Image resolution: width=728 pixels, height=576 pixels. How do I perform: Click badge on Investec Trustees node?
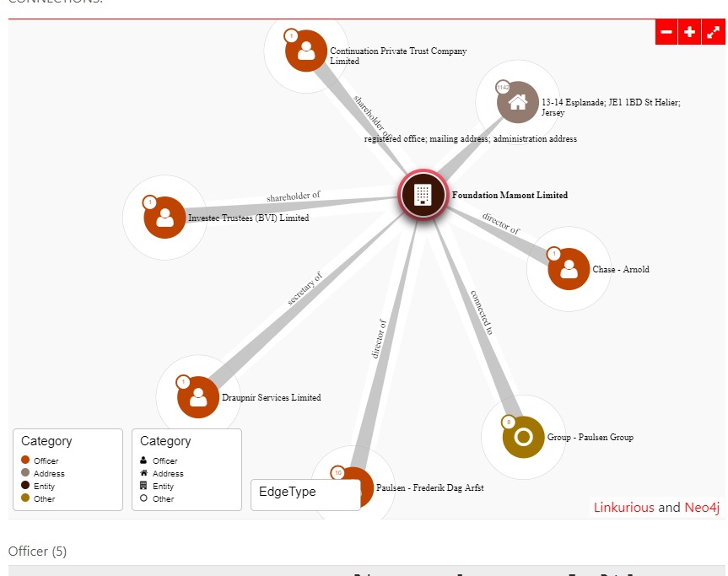click(x=150, y=202)
